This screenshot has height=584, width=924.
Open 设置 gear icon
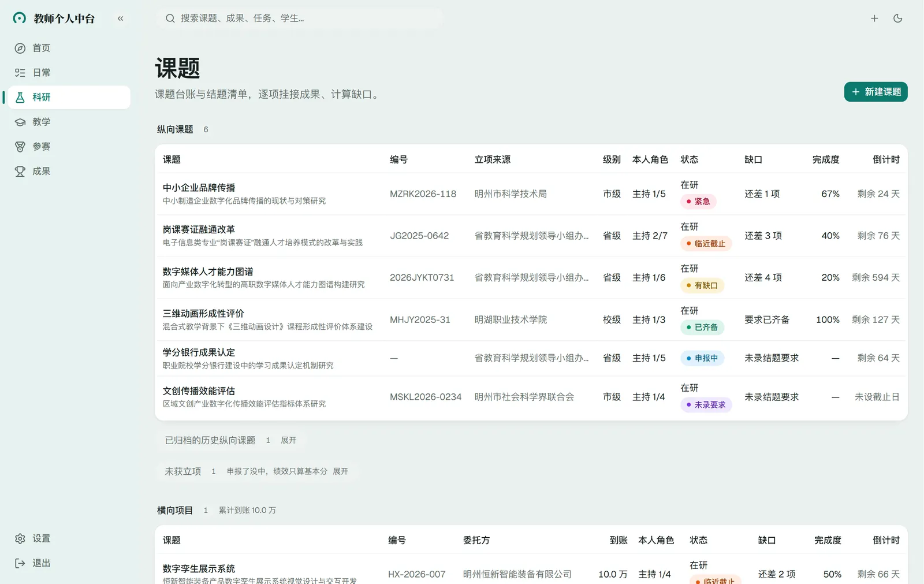click(20, 538)
